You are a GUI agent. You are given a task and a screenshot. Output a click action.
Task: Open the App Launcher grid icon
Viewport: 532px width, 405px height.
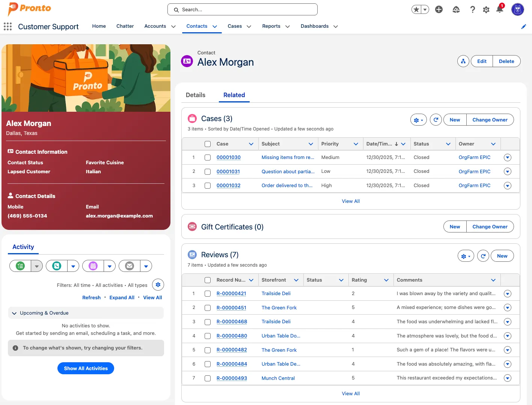point(8,26)
